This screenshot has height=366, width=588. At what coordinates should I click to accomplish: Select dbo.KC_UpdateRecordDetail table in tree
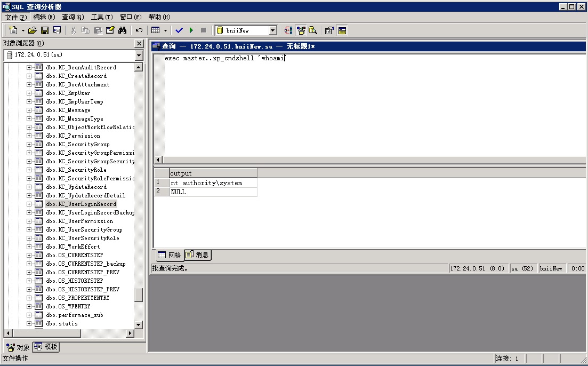point(85,196)
